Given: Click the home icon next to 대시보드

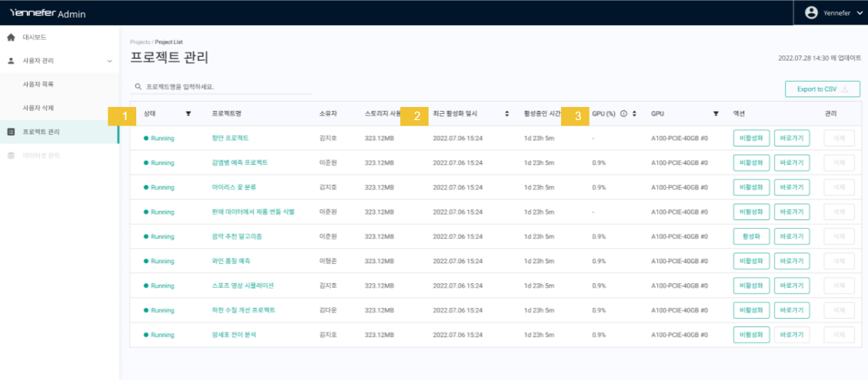Looking at the screenshot, I should click(x=11, y=37).
